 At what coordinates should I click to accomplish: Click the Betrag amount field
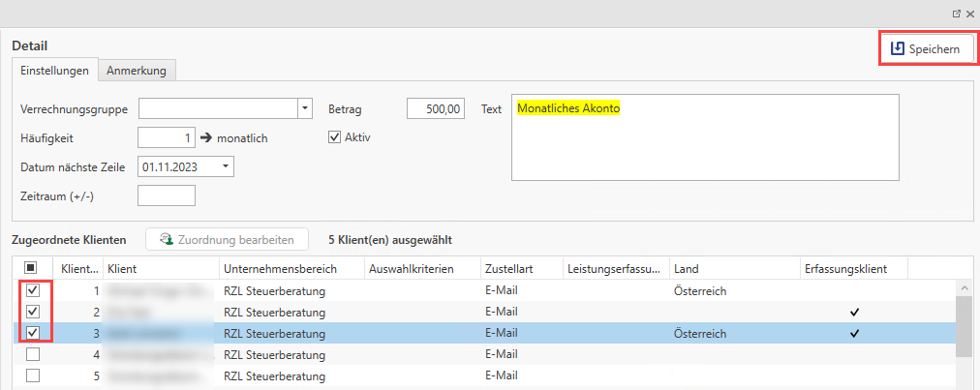point(437,108)
